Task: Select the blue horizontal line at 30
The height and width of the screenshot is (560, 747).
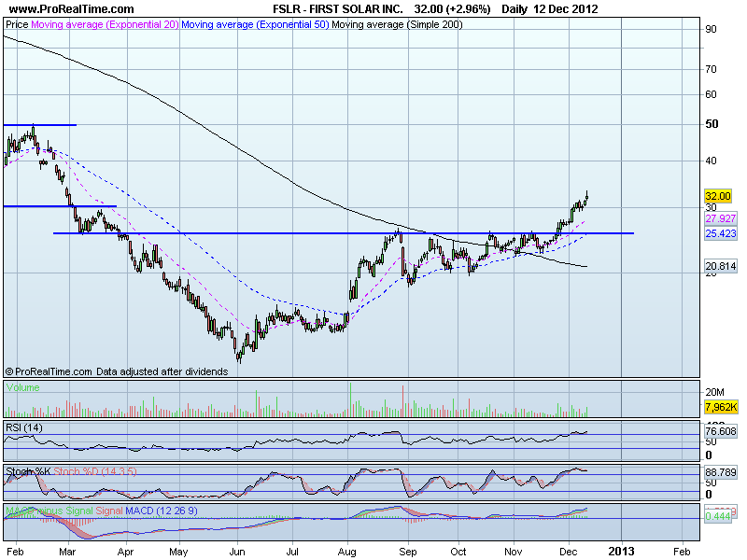Action: tap(60, 206)
